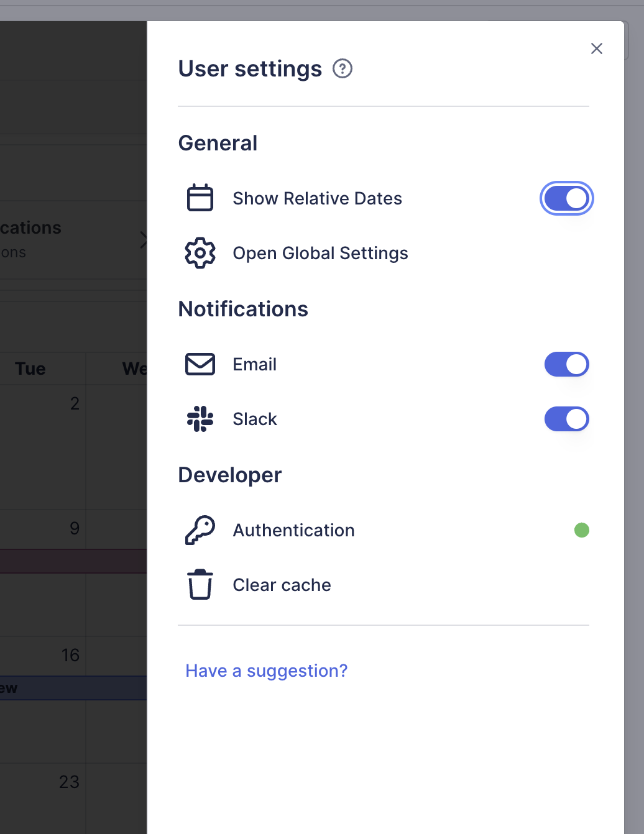
Task: Turn off Email notifications
Action: 566,364
